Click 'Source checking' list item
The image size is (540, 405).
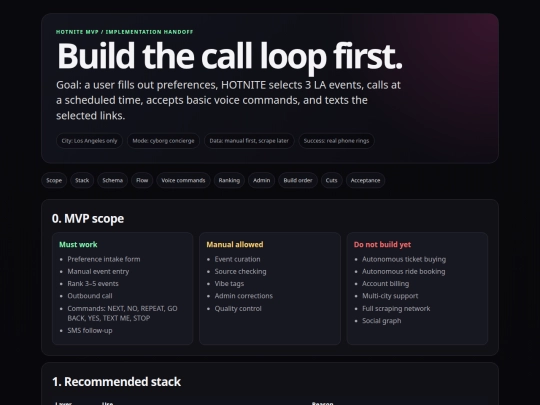[240, 272]
